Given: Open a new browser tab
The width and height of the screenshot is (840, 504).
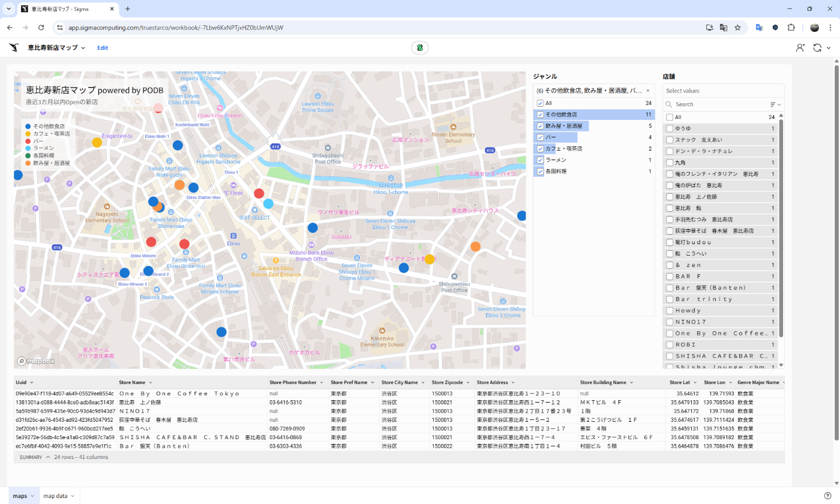Looking at the screenshot, I should (128, 9).
